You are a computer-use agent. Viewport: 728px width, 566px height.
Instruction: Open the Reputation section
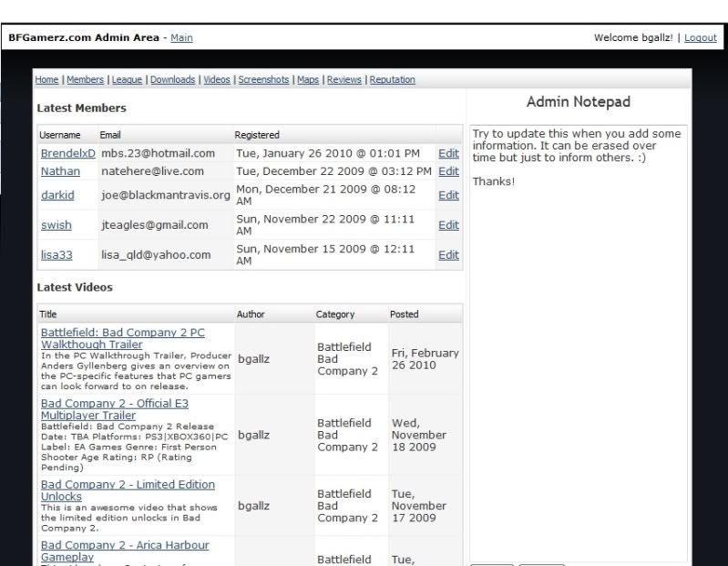click(x=392, y=79)
